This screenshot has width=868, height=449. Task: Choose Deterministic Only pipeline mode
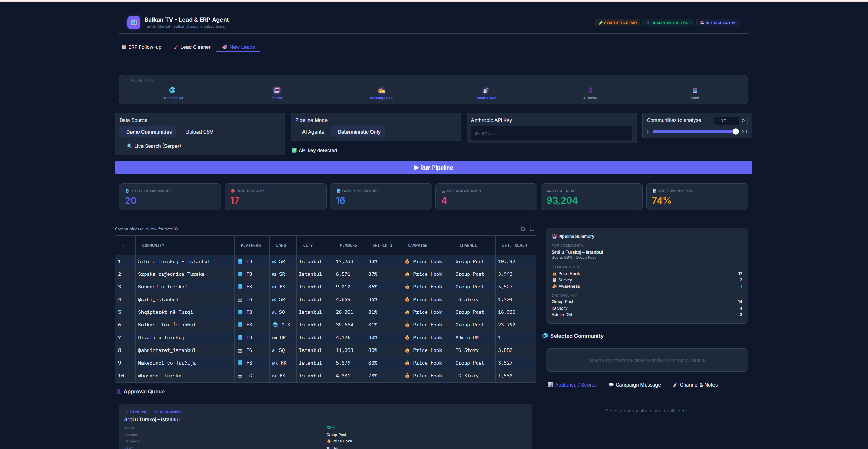pyautogui.click(x=358, y=132)
